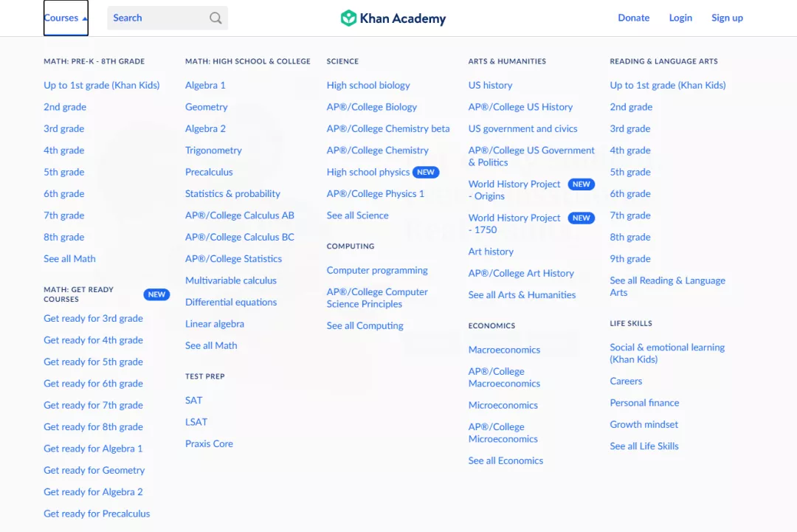Select the Geometry course

point(207,107)
